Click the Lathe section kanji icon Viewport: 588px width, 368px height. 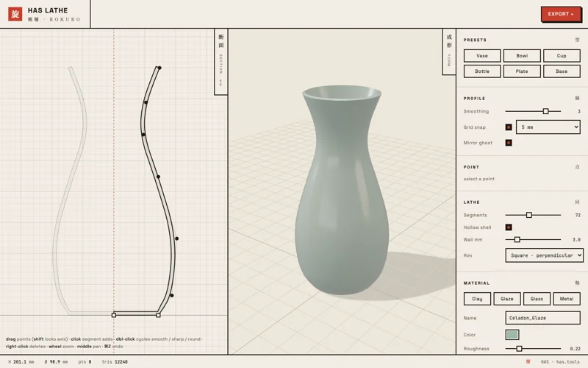point(577,202)
